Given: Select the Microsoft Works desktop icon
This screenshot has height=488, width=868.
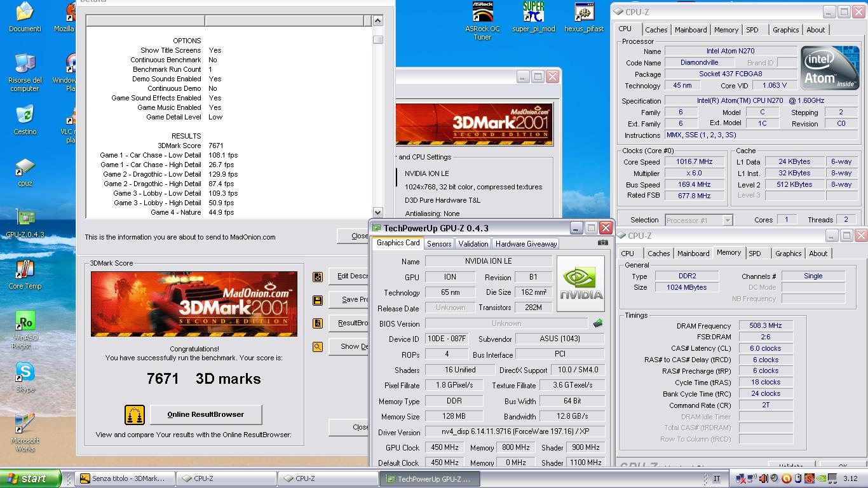Looking at the screenshot, I should pos(25,433).
